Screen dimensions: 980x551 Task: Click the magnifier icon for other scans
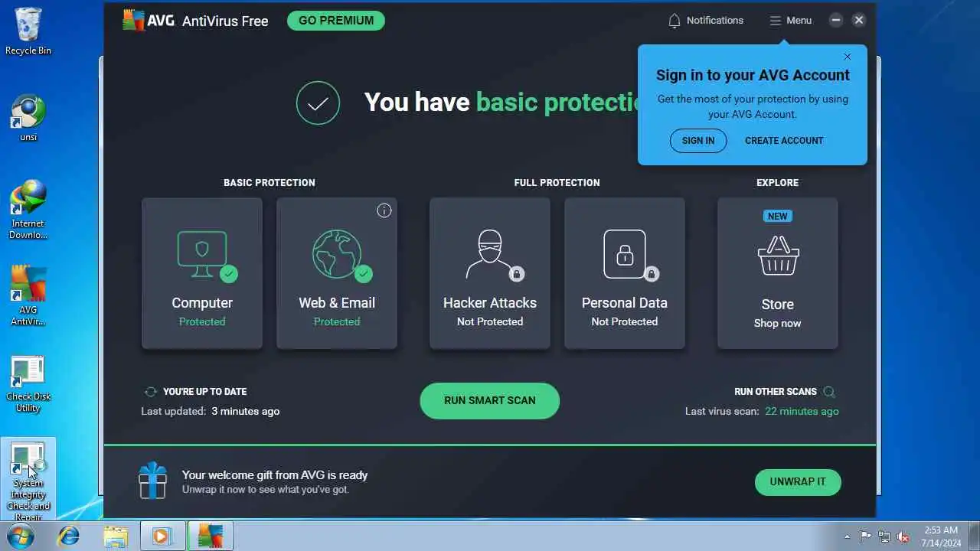click(x=829, y=392)
